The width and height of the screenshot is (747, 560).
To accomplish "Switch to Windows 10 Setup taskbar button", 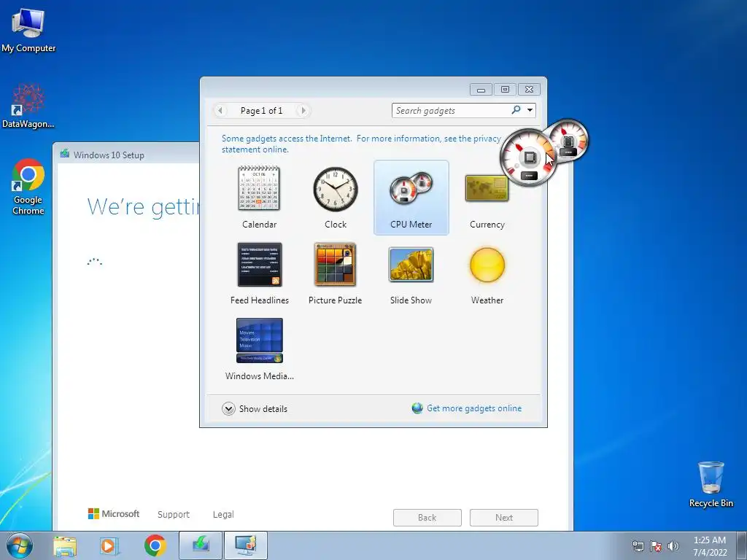I will (x=201, y=545).
